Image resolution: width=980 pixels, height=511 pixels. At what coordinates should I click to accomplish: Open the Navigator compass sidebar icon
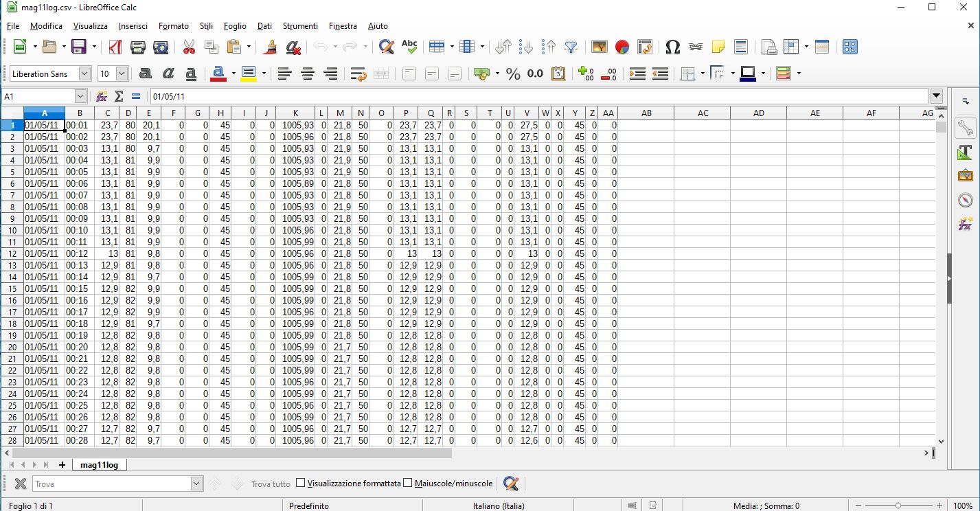(x=966, y=200)
